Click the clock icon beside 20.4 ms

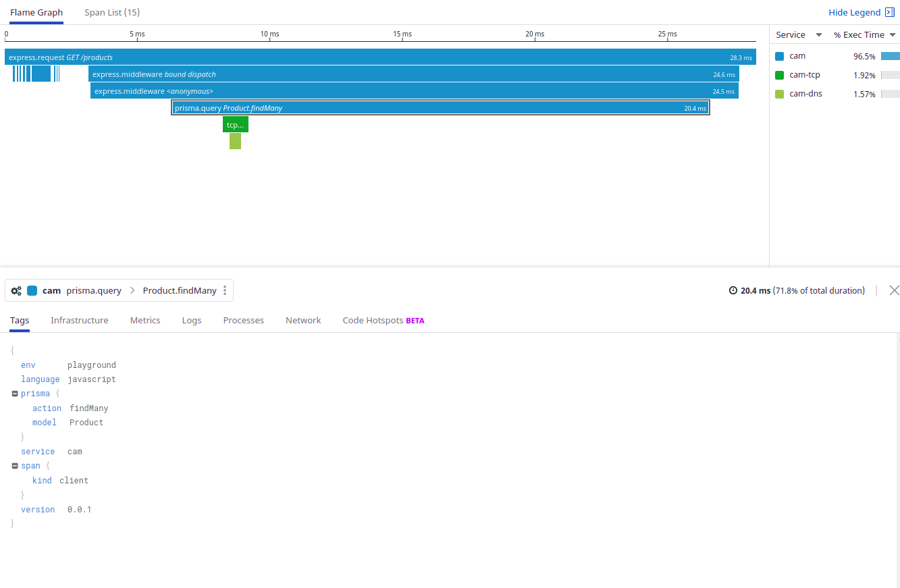tap(733, 290)
